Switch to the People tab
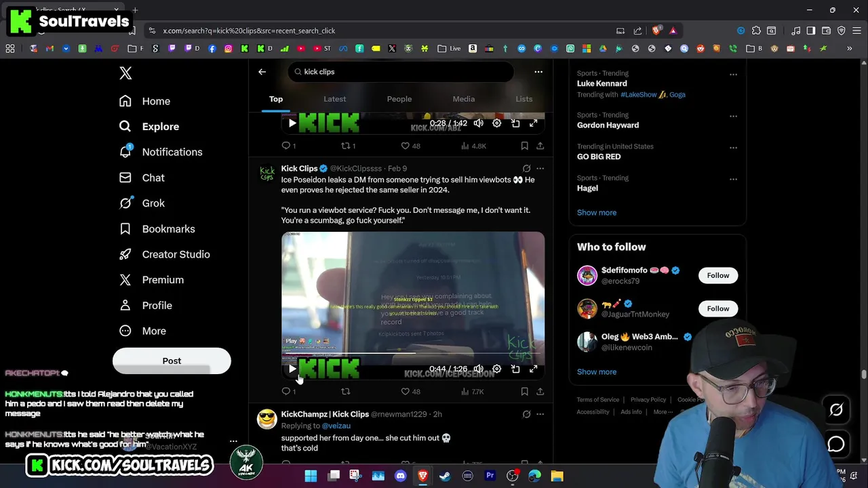The image size is (868, 488). [399, 99]
